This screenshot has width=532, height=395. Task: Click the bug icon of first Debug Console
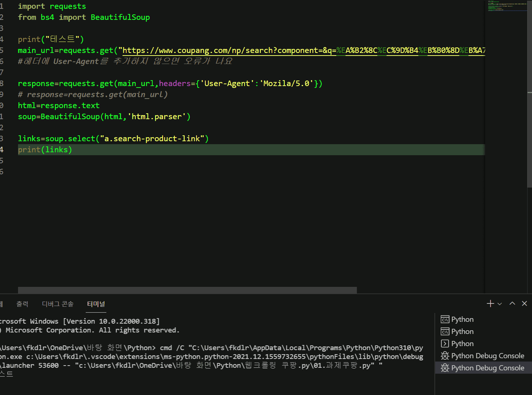pyautogui.click(x=445, y=356)
